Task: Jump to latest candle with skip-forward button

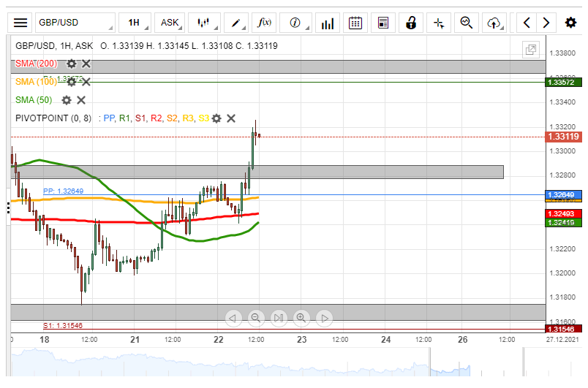Action: (279, 318)
